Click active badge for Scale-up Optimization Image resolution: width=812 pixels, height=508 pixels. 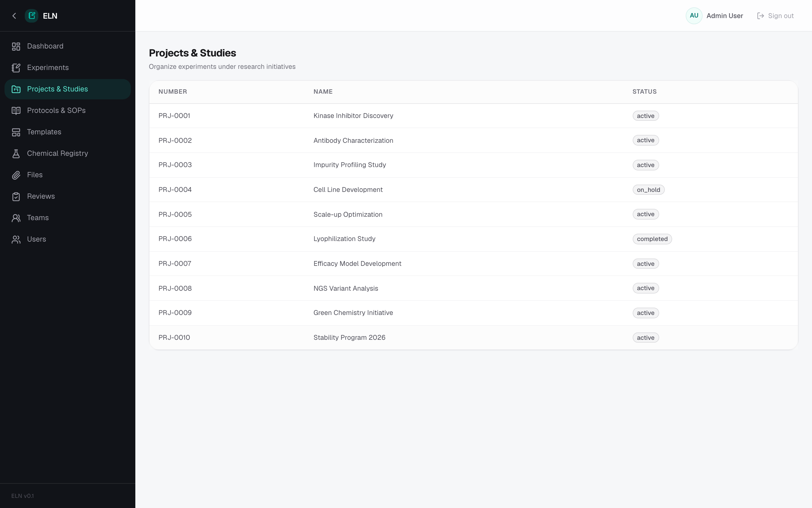[x=646, y=214]
